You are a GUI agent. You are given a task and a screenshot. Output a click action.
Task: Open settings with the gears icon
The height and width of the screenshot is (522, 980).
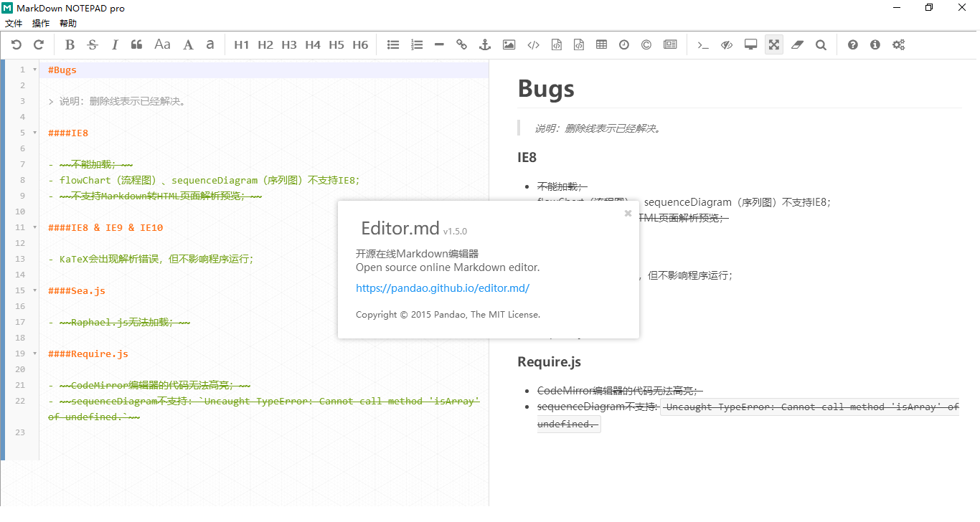[898, 44]
